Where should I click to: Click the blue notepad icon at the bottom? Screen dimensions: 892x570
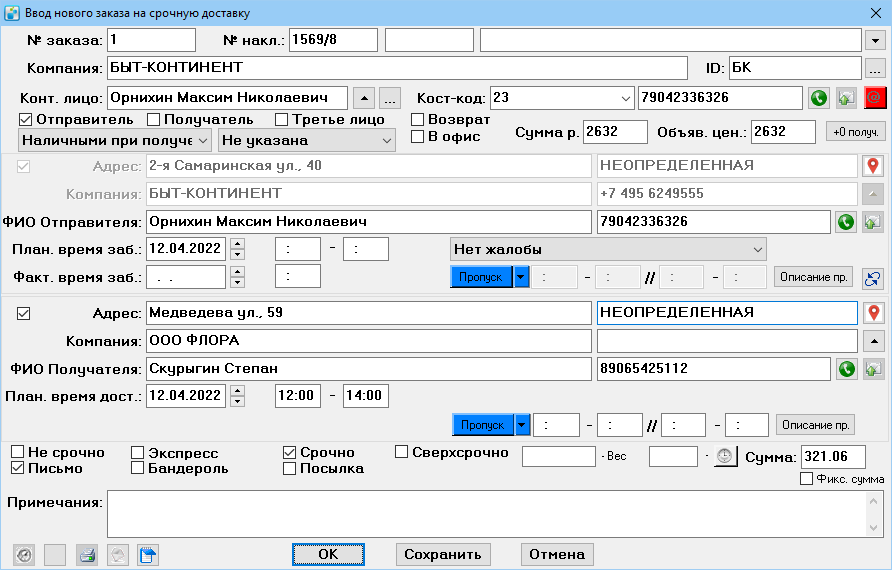pos(148,555)
